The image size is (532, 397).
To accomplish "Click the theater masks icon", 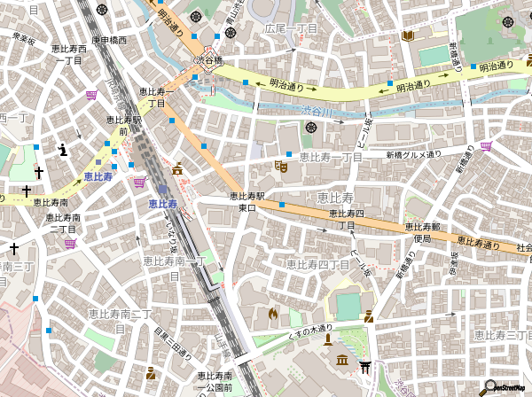I will coord(281,165).
